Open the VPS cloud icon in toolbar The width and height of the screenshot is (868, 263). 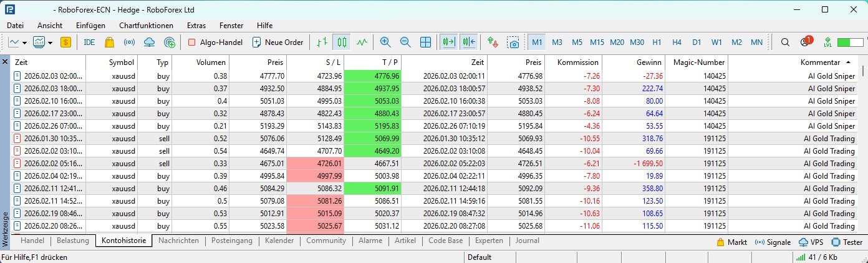point(149,42)
